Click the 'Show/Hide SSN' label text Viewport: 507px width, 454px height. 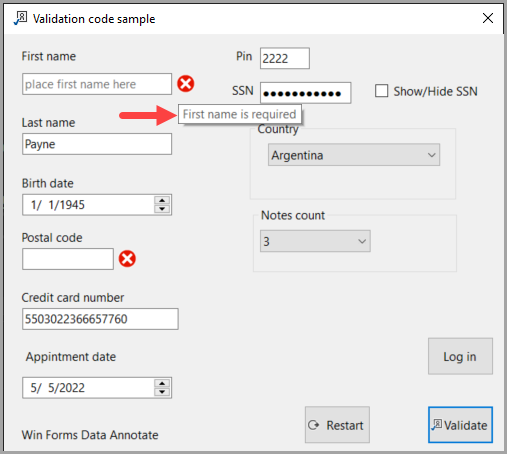click(x=435, y=91)
